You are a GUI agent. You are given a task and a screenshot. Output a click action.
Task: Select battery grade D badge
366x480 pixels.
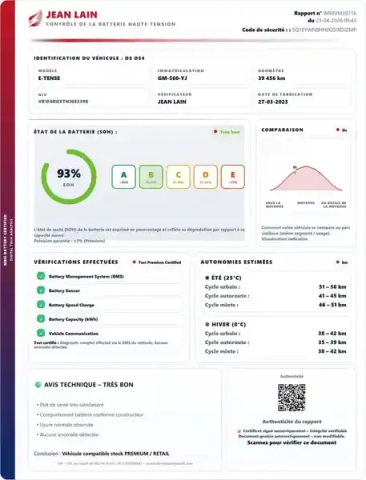click(206, 177)
